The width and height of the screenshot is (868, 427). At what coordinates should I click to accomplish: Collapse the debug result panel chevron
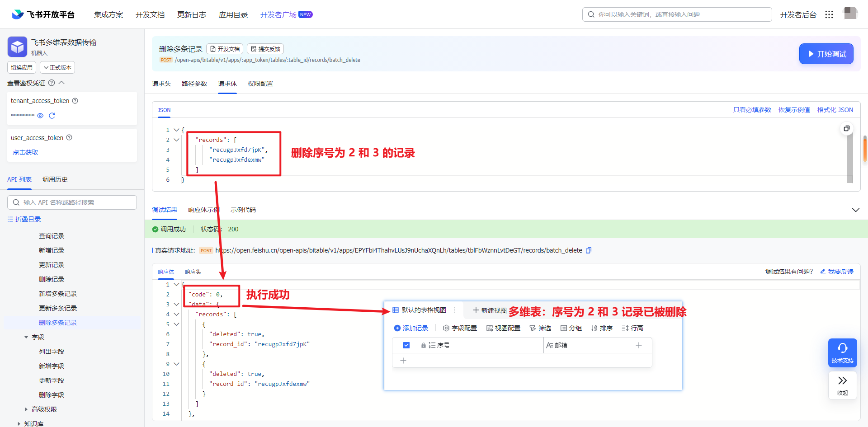pyautogui.click(x=855, y=210)
